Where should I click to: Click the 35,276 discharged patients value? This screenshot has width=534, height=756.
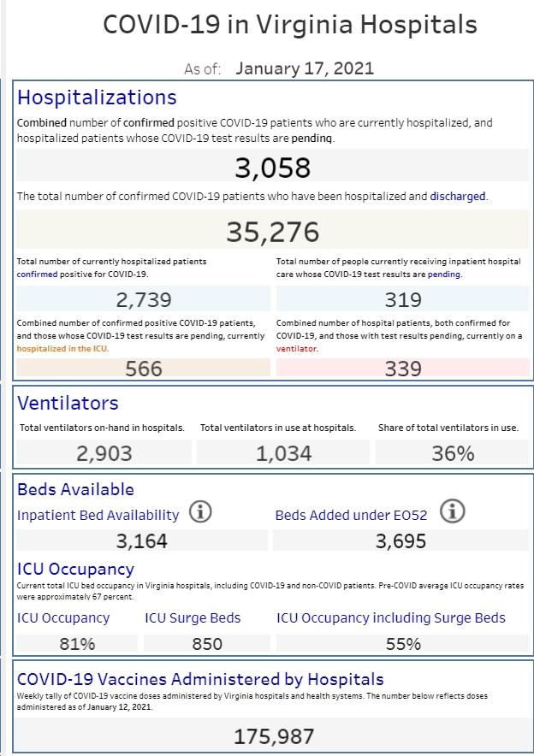point(273,232)
